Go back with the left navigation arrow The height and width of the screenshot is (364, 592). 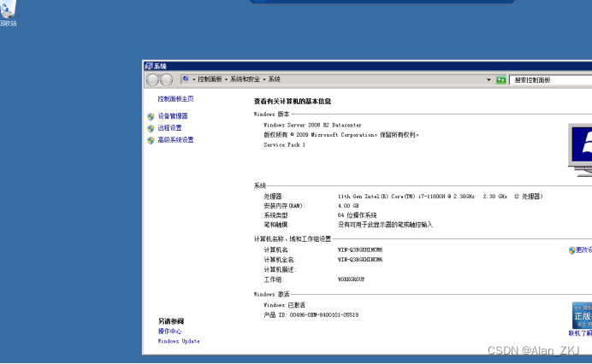(152, 80)
